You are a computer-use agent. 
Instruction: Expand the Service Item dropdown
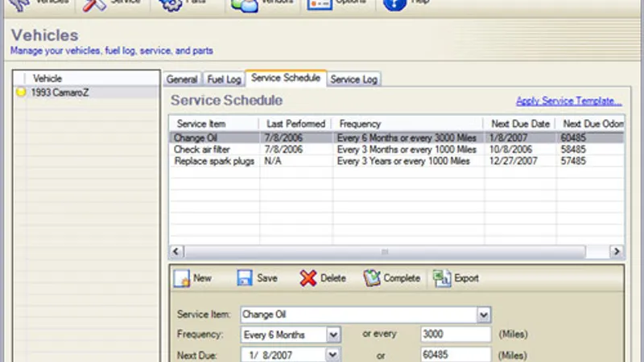pos(483,315)
